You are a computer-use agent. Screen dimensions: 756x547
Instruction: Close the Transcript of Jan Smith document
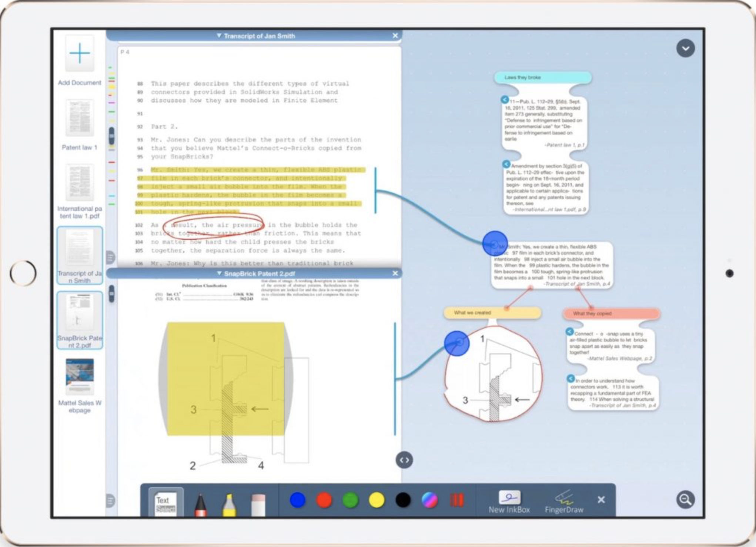pos(395,36)
